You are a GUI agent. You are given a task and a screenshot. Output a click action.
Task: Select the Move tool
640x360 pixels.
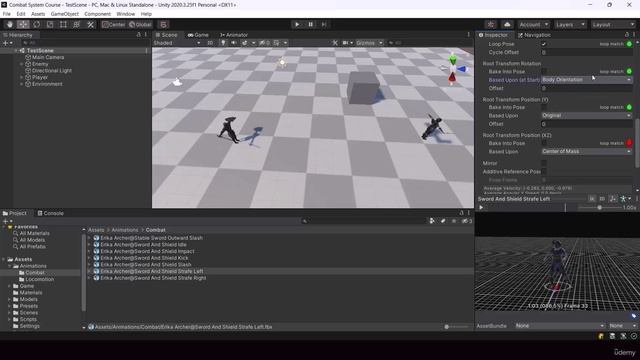[x=23, y=24]
